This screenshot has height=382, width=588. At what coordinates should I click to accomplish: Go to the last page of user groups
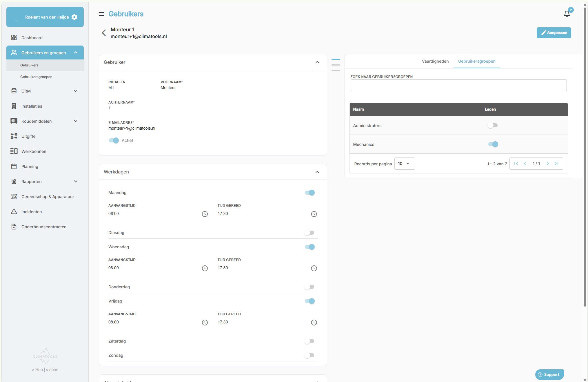point(556,164)
